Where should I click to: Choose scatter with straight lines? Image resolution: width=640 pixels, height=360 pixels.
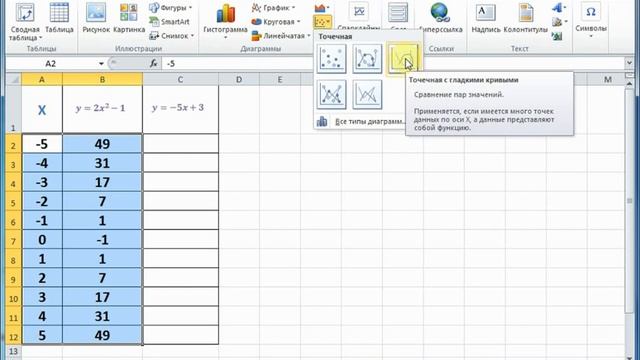[367, 95]
